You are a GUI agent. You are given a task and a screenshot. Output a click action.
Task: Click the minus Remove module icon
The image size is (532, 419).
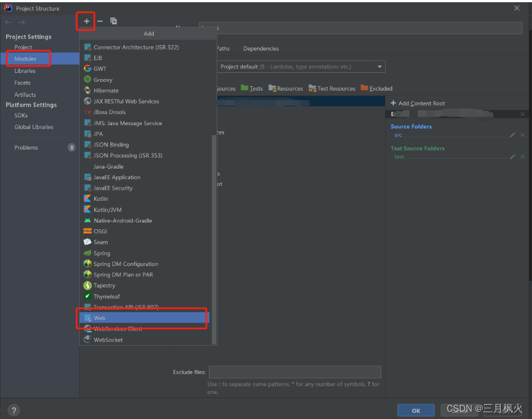pyautogui.click(x=100, y=21)
